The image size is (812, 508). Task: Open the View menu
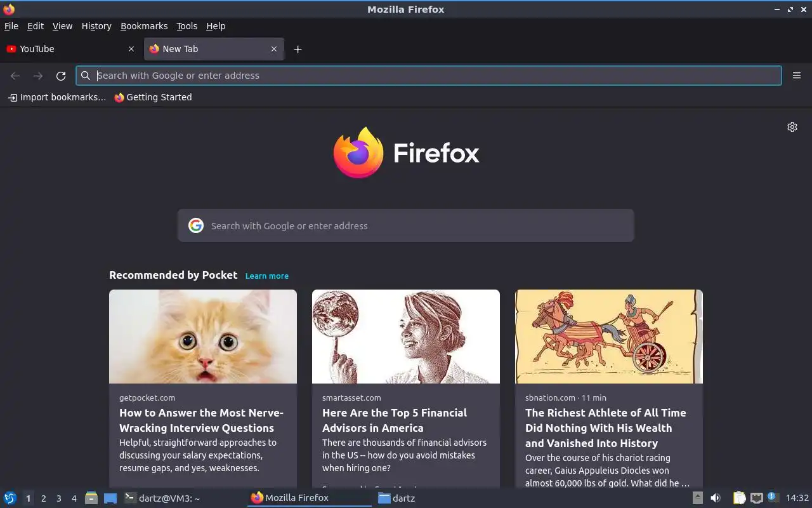62,26
